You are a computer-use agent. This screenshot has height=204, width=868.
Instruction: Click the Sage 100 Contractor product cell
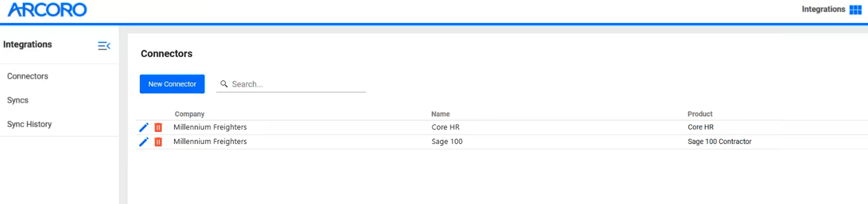point(719,141)
